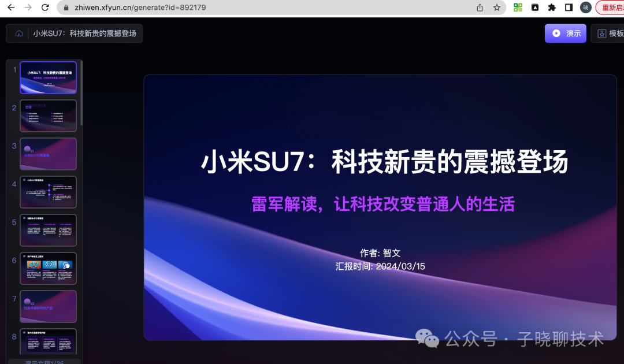The image size is (624, 364).
Task: Reload the page with the refresh icon
Action: point(45,8)
